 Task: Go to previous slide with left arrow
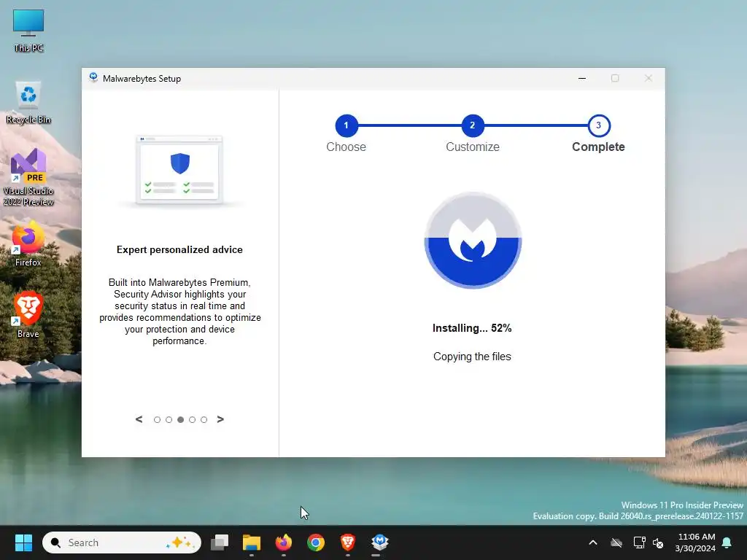pyautogui.click(x=139, y=419)
